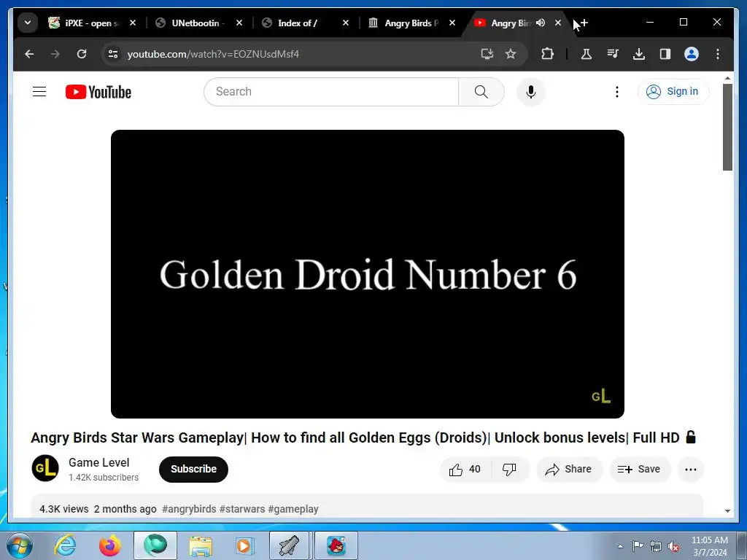Mute the YouTube tab audio icon
This screenshot has height=560, width=747.
pyautogui.click(x=541, y=23)
